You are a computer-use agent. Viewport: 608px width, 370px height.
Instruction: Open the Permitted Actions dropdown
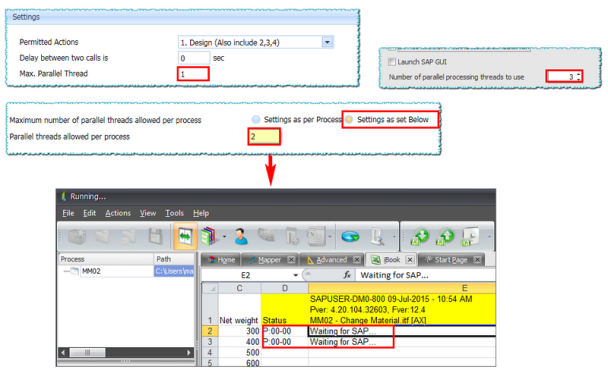pos(327,42)
